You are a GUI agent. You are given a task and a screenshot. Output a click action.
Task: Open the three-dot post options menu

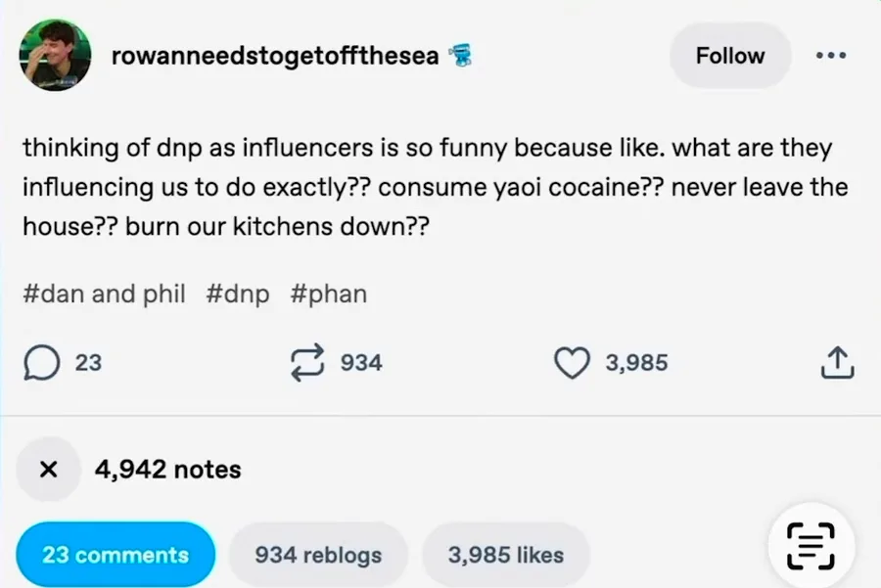(x=830, y=56)
